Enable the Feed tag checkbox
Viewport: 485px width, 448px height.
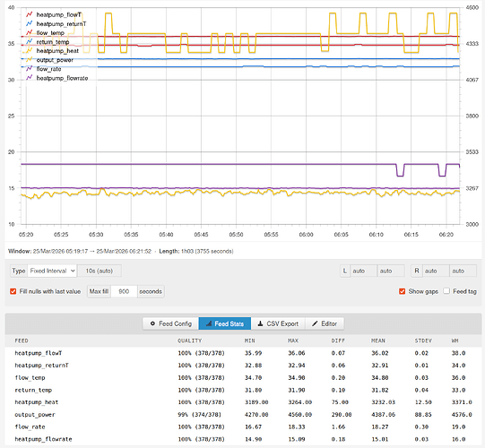coord(446,291)
